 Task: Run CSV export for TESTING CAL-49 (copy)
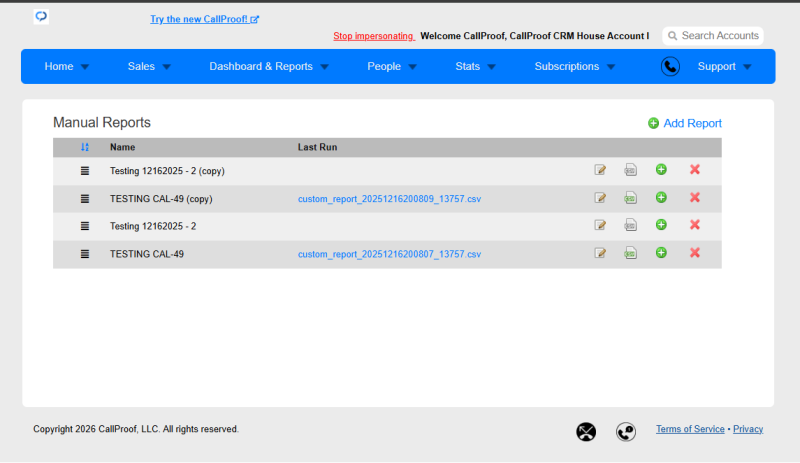pyautogui.click(x=631, y=198)
